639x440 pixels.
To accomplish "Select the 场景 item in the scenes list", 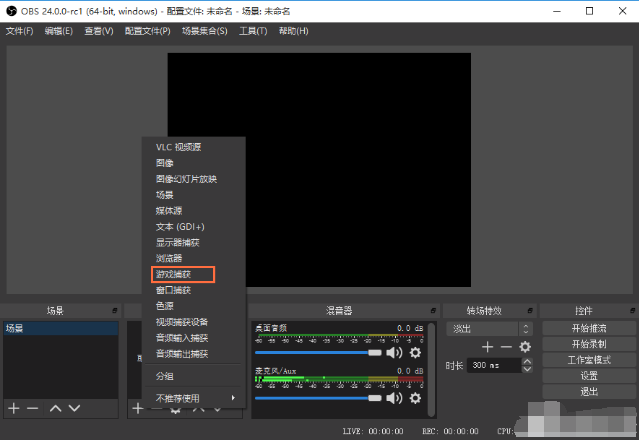I will tap(61, 328).
